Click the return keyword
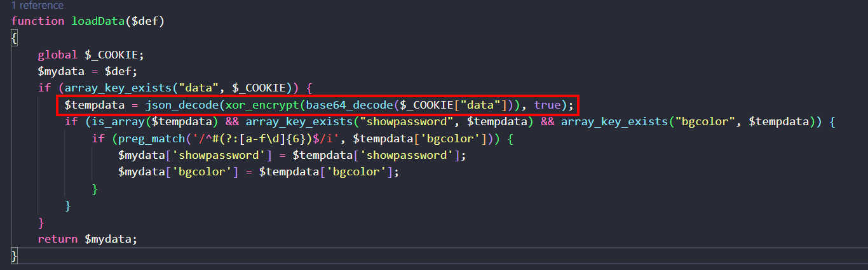The width and height of the screenshot is (868, 270). 57,239
